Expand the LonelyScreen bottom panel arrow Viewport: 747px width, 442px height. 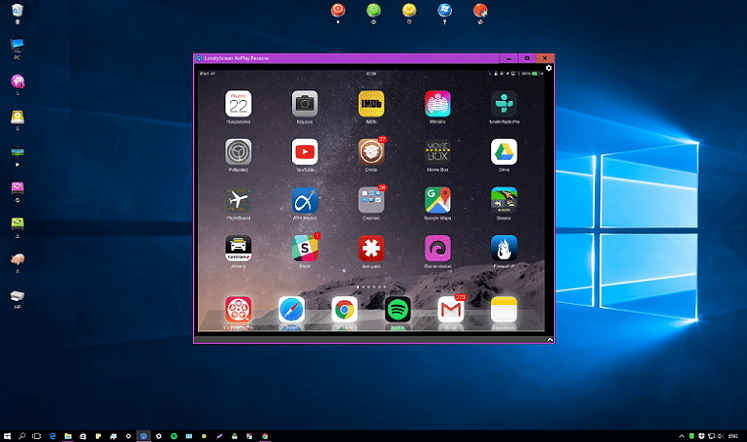click(550, 340)
